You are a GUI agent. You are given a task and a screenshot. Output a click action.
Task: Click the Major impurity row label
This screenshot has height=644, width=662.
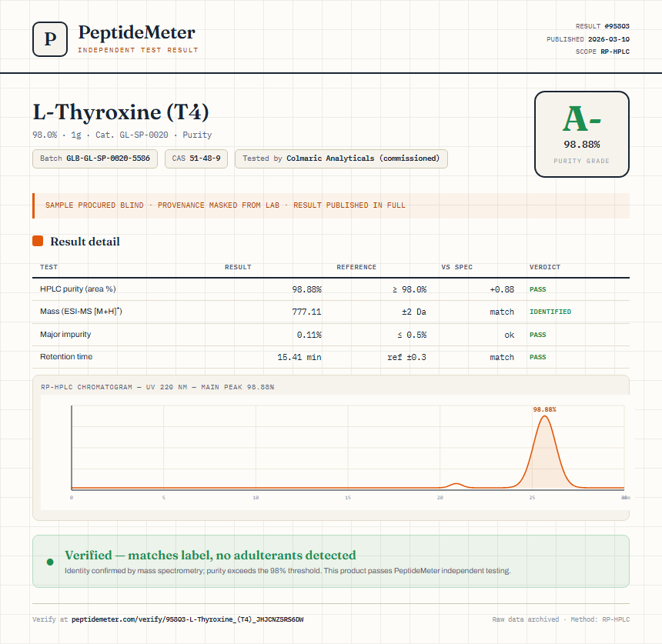pyautogui.click(x=65, y=334)
